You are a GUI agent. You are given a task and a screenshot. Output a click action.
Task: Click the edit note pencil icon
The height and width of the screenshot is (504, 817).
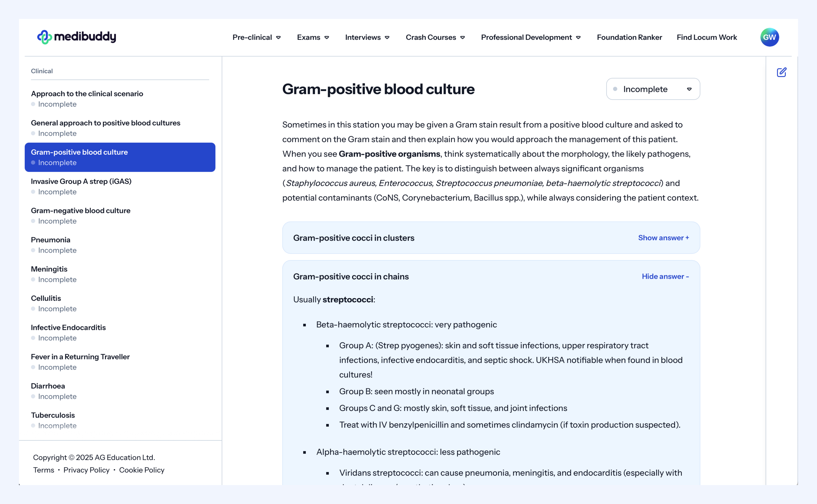click(x=781, y=72)
